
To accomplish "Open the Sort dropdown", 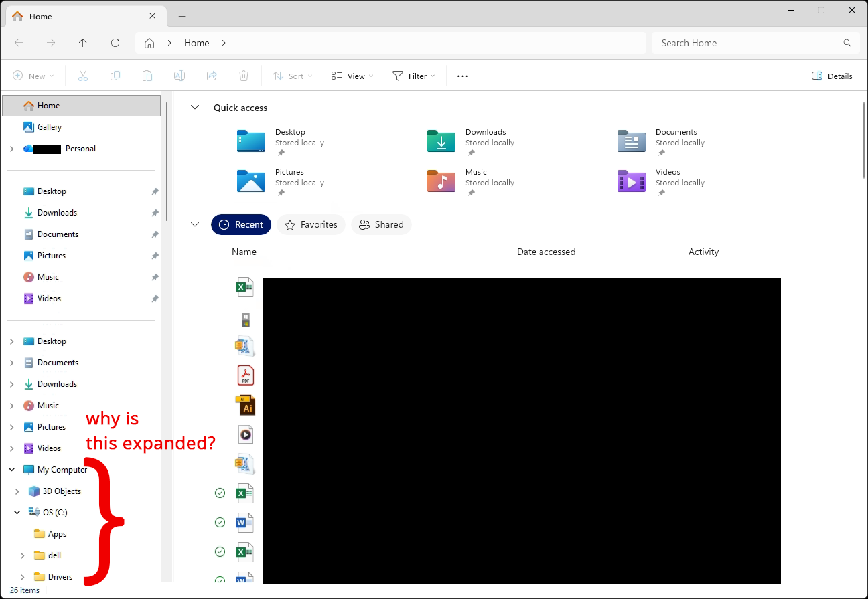I will coord(292,76).
